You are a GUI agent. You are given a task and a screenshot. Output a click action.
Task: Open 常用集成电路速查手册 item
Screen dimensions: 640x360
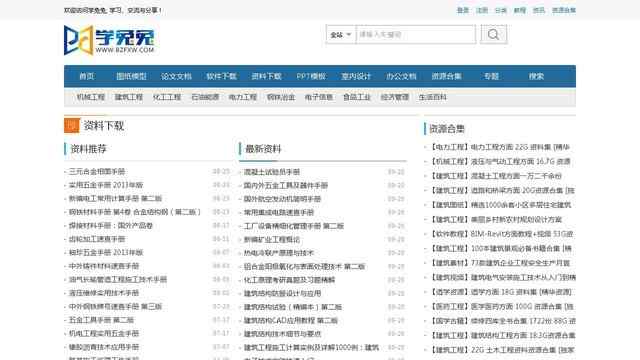pos(279,212)
